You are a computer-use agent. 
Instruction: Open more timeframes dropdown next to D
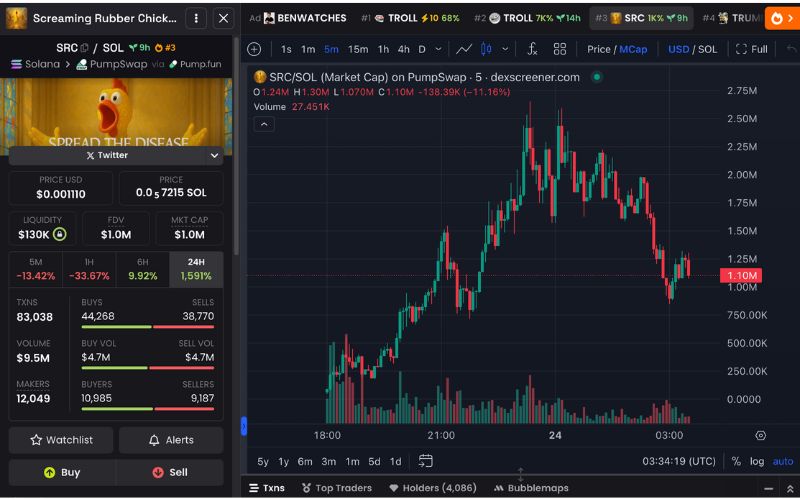tap(438, 49)
